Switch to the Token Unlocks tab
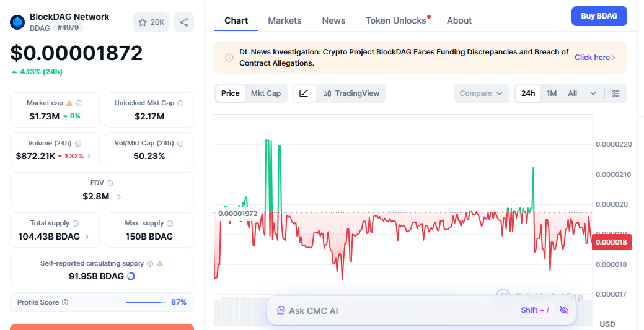Viewport: 644px width, 330px height. click(x=396, y=20)
